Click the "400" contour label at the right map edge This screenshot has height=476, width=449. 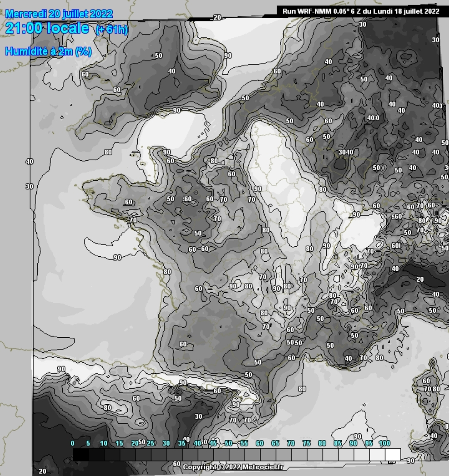pos(437,106)
